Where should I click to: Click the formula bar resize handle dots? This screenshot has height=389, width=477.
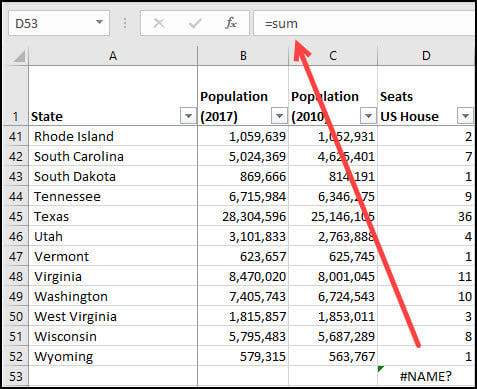125,23
